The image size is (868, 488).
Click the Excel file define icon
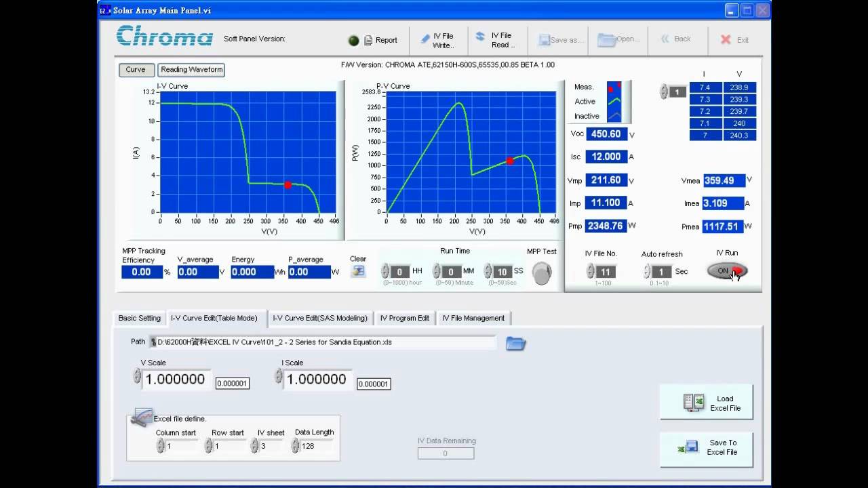coord(141,417)
